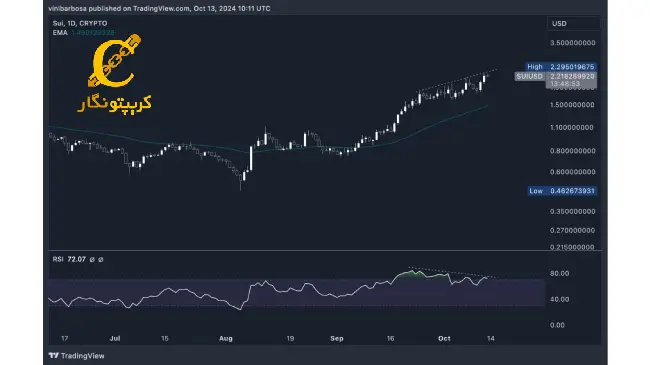
Task: Click the EMA indicator label
Action: coord(60,32)
